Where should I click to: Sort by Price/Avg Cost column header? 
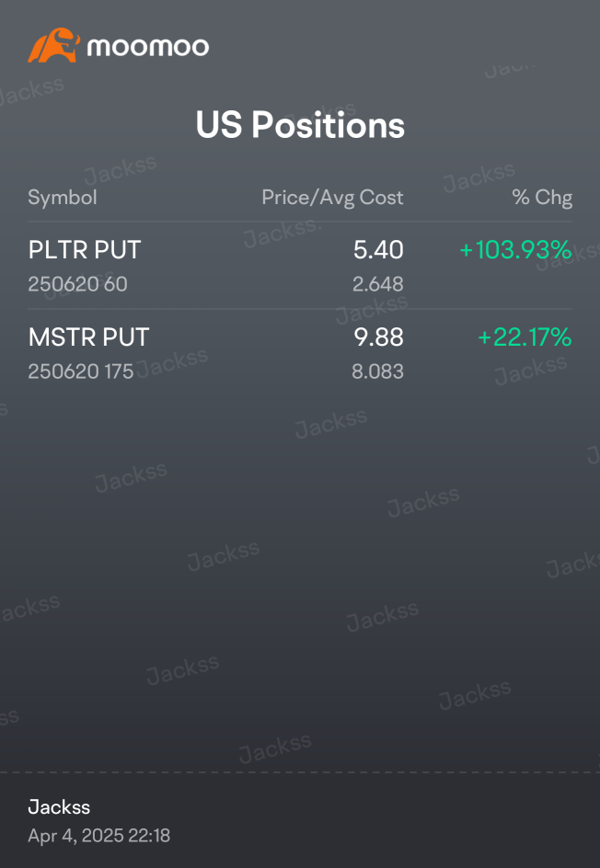point(332,198)
